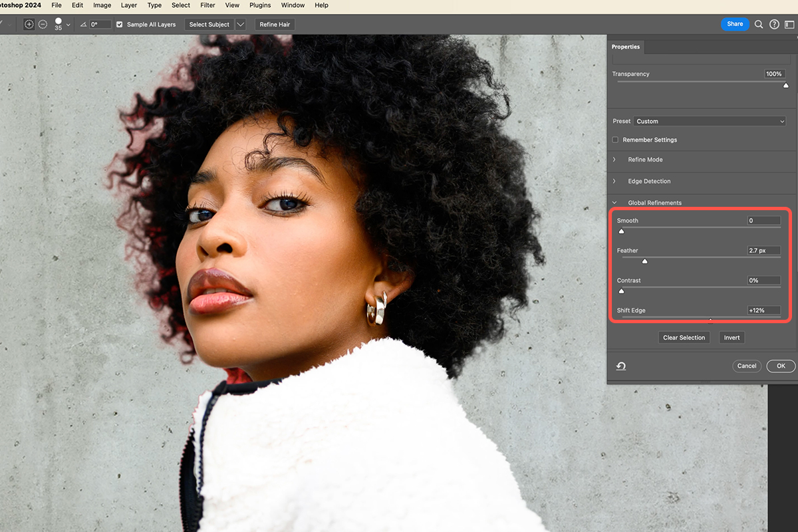Viewport: 798px width, 532px height.
Task: Click the Feather slider handle
Action: (644, 261)
